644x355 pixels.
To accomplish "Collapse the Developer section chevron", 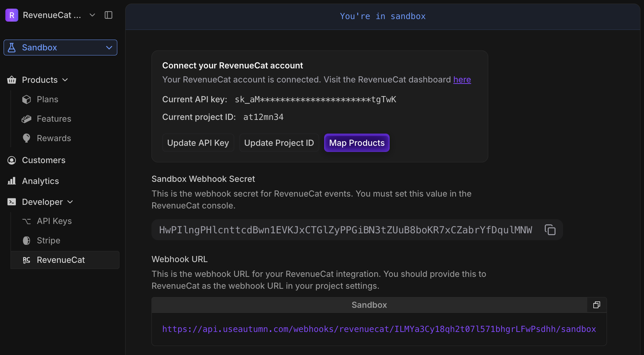I will (71, 202).
